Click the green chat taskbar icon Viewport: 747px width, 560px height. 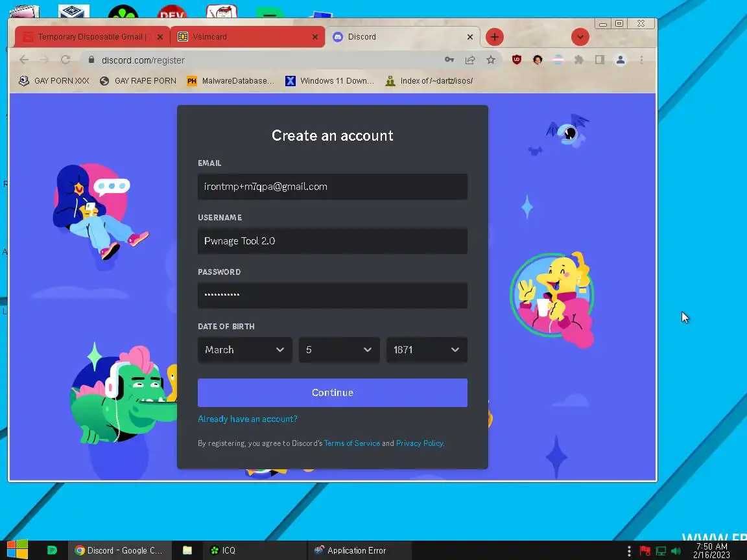click(52, 550)
